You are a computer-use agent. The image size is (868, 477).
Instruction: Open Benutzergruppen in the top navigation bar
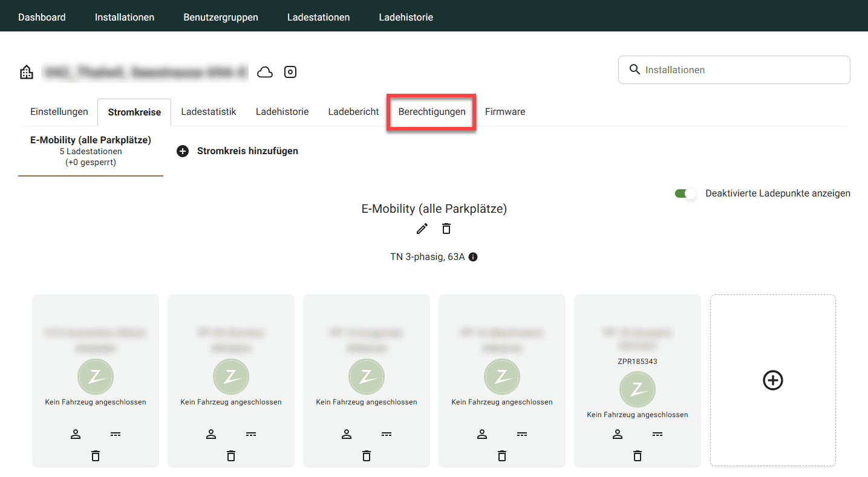click(221, 17)
